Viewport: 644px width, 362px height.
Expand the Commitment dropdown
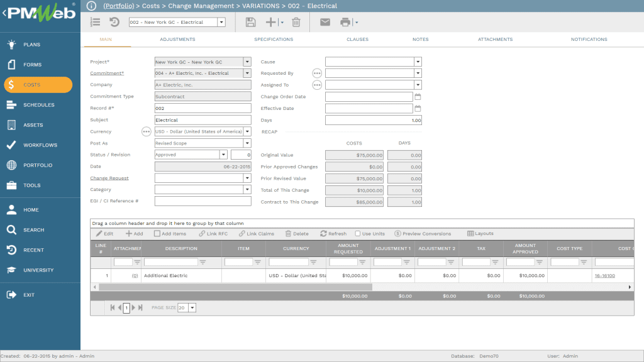247,73
